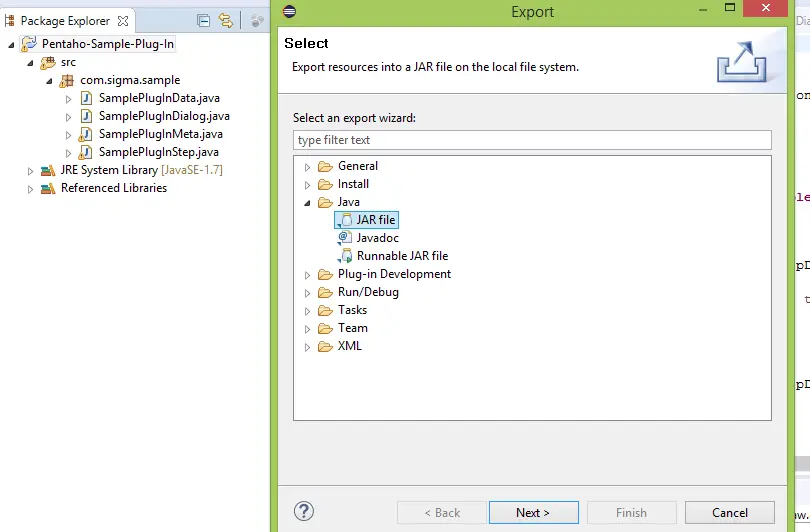Collapse the Java export category

coord(307,203)
